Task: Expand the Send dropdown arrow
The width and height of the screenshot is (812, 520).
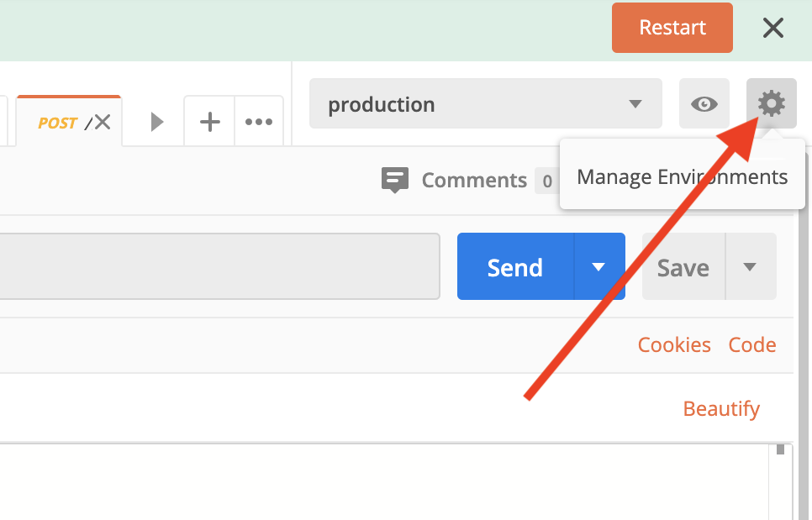Action: (x=599, y=266)
